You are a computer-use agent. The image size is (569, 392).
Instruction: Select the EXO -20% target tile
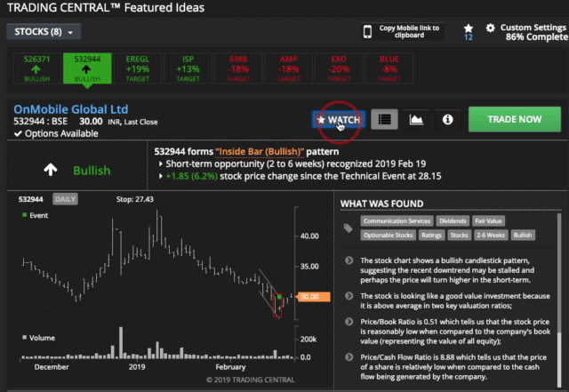tap(339, 68)
